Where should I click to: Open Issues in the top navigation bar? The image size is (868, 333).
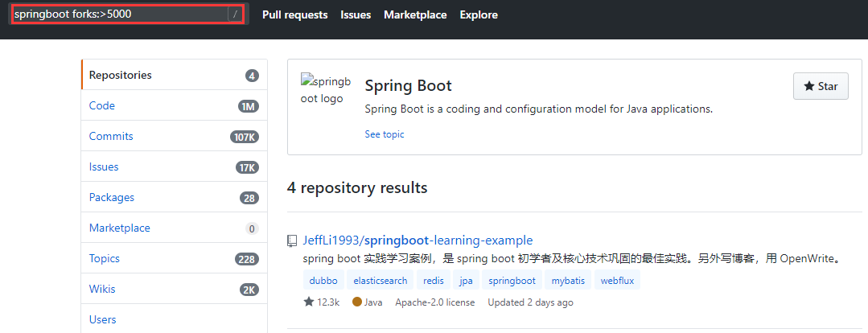click(x=356, y=15)
